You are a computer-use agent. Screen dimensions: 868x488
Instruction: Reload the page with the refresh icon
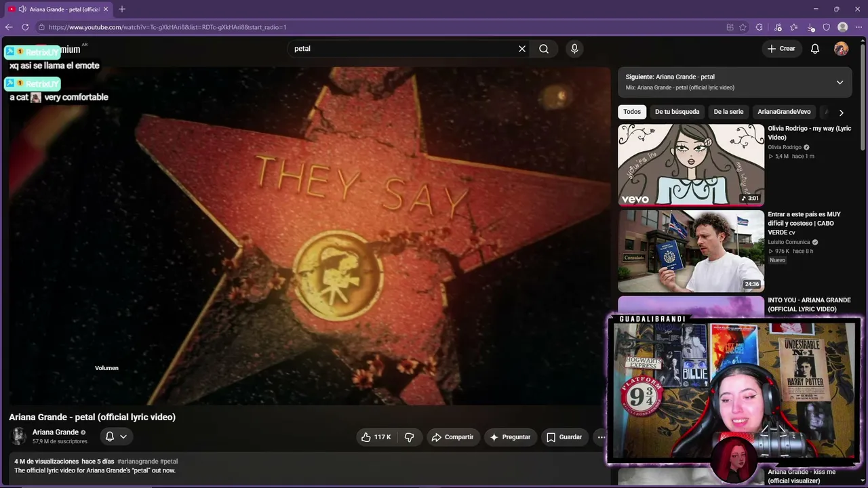coord(25,27)
